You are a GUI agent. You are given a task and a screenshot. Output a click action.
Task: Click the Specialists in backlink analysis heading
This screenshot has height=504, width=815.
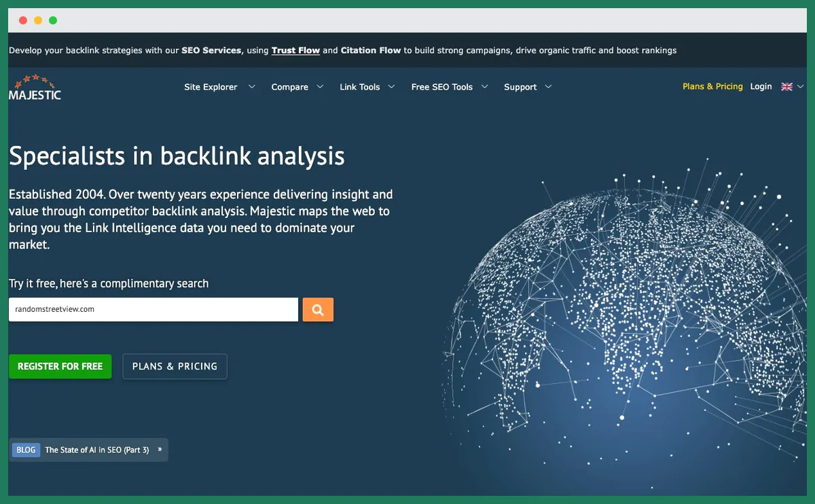[x=177, y=156]
